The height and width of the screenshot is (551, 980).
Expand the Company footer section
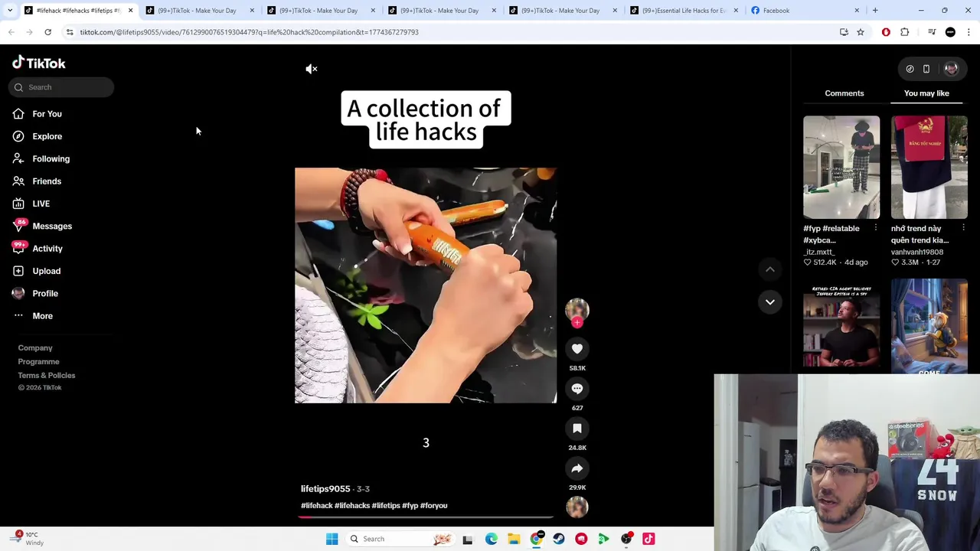point(35,348)
